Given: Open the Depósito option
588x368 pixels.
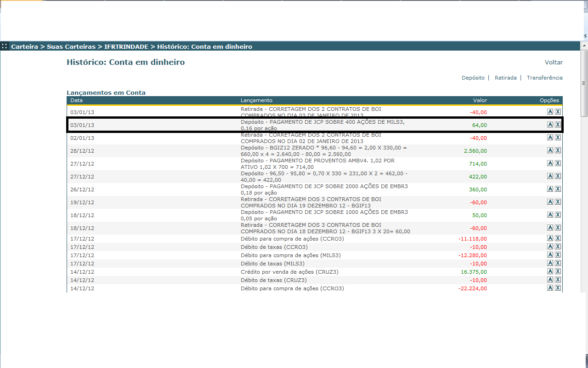Looking at the screenshot, I should click(473, 78).
